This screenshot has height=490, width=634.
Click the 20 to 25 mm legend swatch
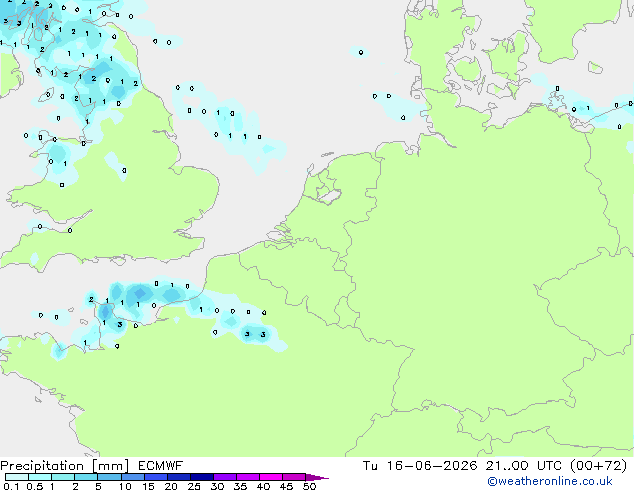click(x=179, y=477)
